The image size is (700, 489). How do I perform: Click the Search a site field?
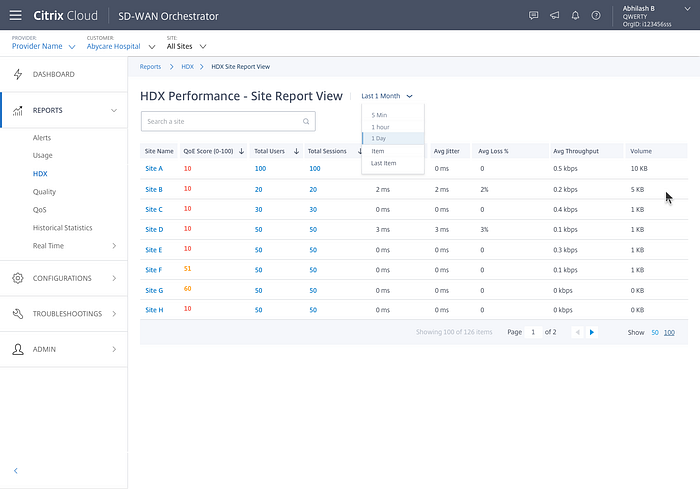click(228, 121)
